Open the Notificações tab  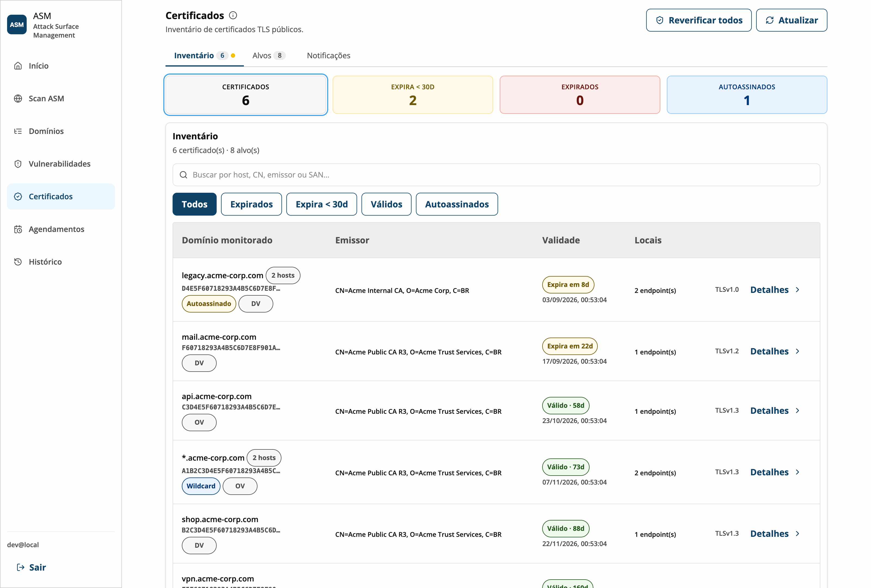coord(328,56)
